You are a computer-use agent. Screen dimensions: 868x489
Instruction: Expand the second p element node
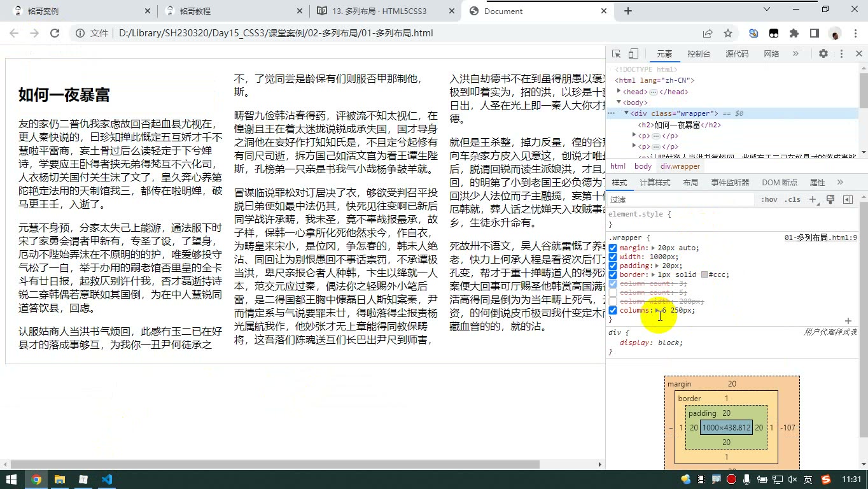pos(634,146)
